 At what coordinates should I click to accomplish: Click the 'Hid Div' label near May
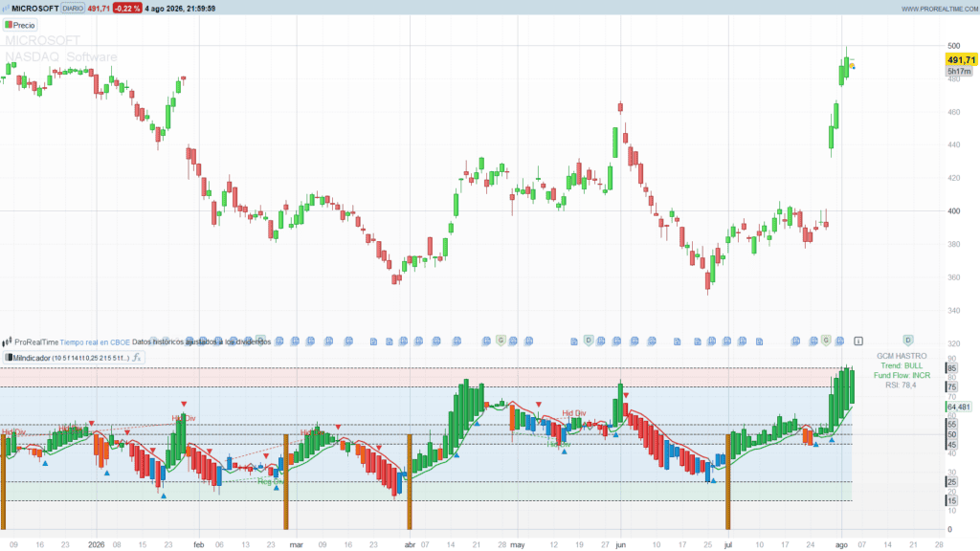point(574,413)
